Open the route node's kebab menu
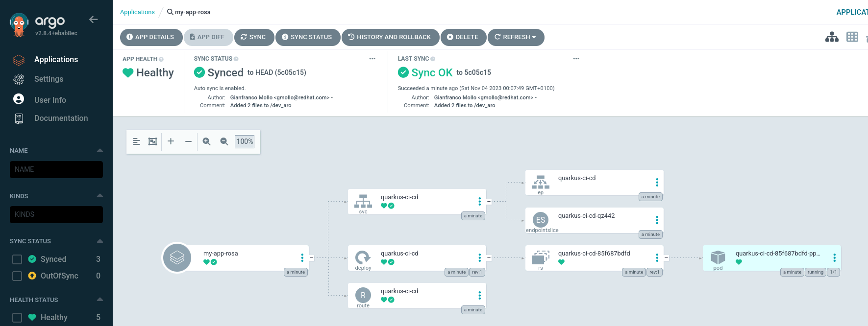 pos(479,295)
